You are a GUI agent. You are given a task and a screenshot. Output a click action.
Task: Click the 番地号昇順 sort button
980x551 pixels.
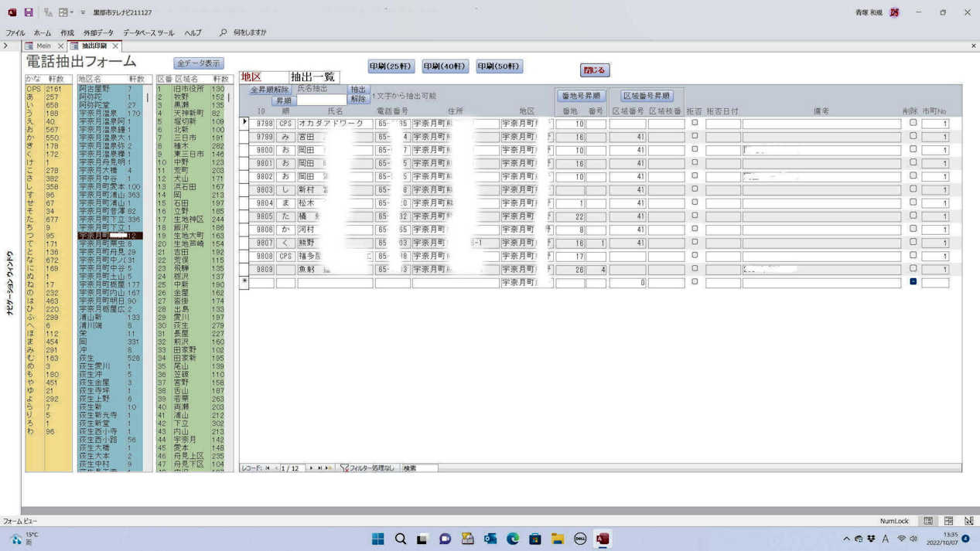pyautogui.click(x=581, y=96)
